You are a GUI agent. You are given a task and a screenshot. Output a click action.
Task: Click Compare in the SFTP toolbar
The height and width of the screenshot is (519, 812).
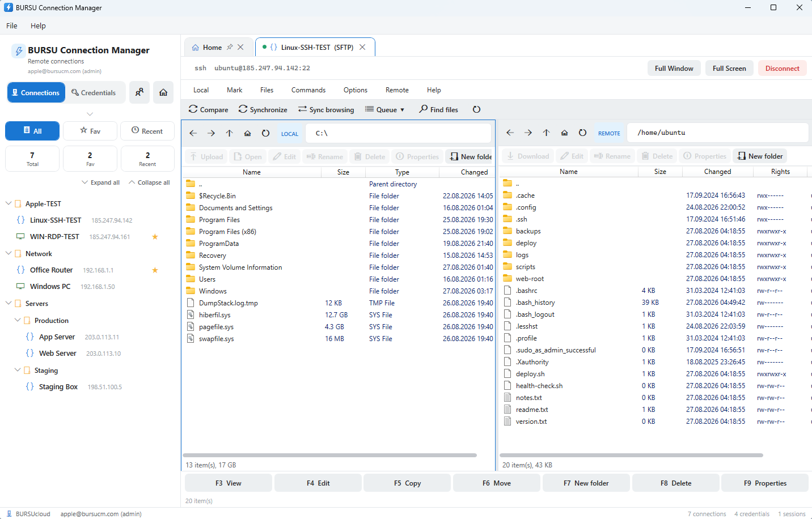[208, 109]
